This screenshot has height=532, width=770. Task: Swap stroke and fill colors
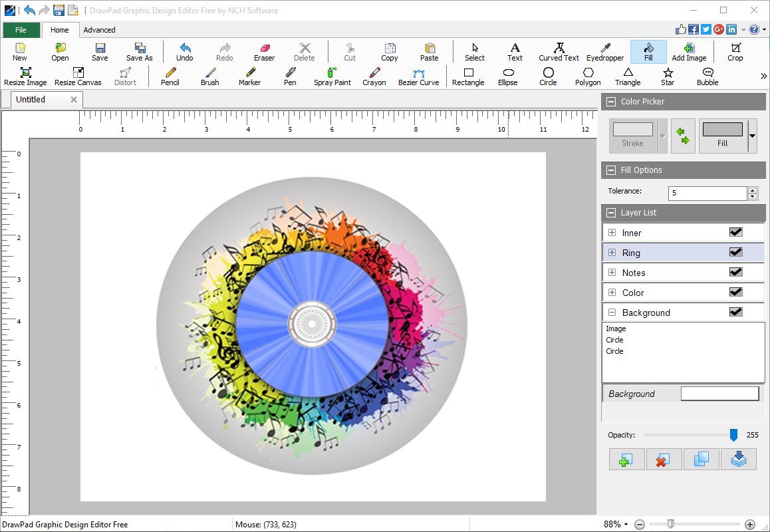pyautogui.click(x=683, y=136)
